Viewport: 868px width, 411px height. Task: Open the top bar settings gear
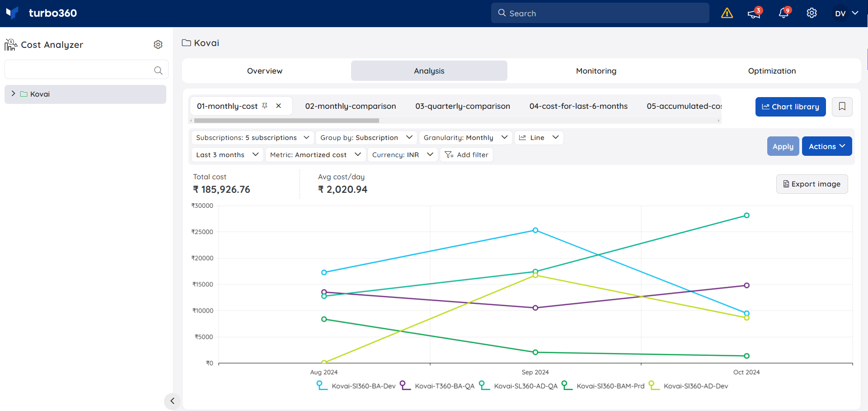point(812,13)
